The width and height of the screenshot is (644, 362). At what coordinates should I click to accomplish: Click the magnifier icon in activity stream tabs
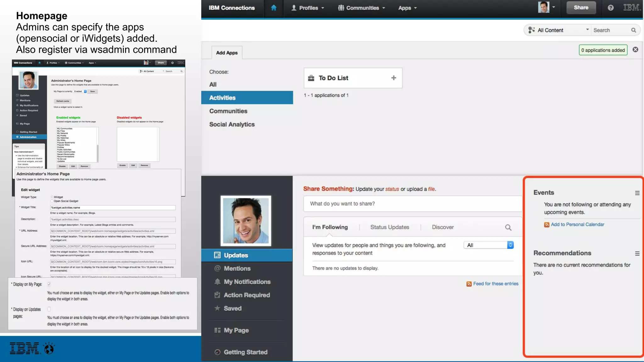(x=508, y=228)
